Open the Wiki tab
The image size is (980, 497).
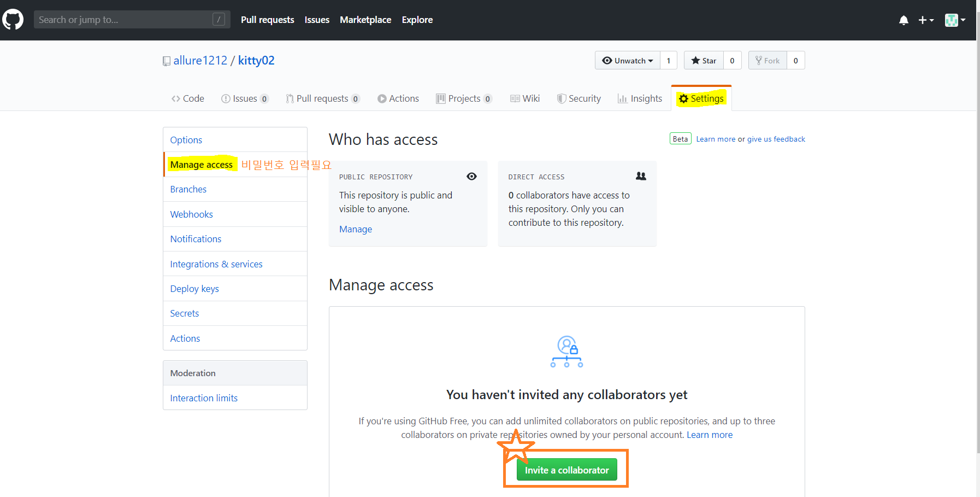point(525,98)
